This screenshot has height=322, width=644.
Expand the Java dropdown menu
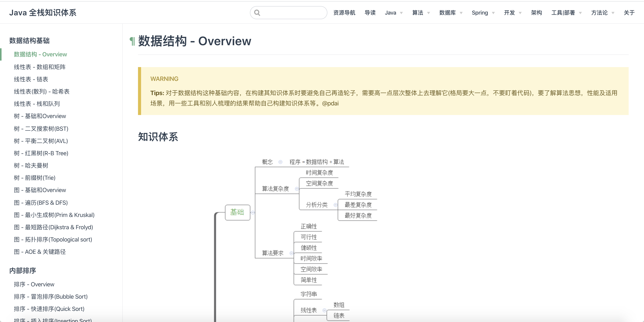[x=393, y=13]
